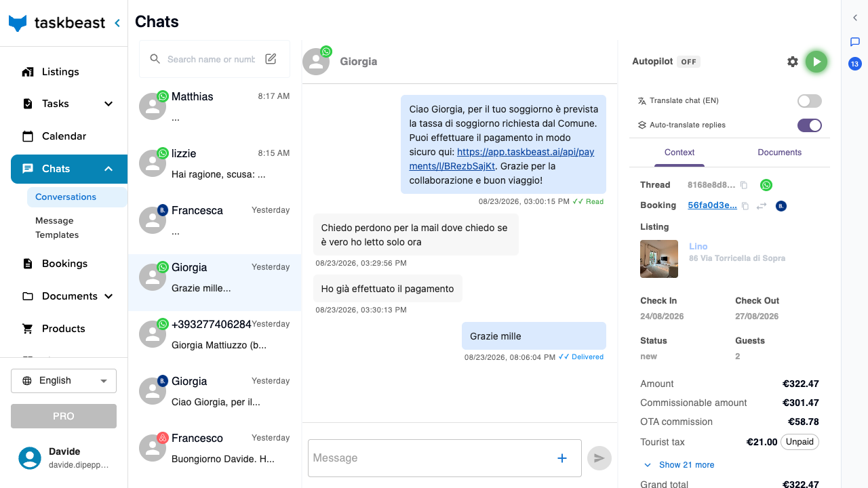This screenshot has width=868, height=488.
Task: Select the Chats sidebar item
Action: [68, 169]
